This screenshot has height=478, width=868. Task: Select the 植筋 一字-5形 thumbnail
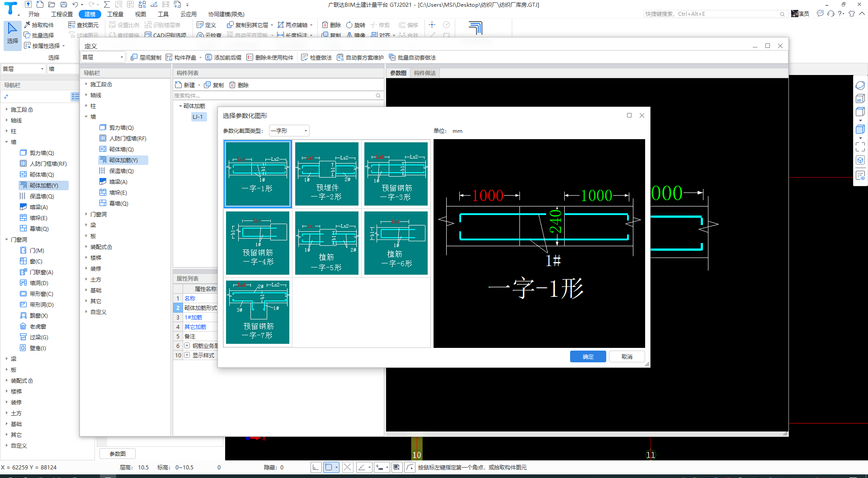327,243
